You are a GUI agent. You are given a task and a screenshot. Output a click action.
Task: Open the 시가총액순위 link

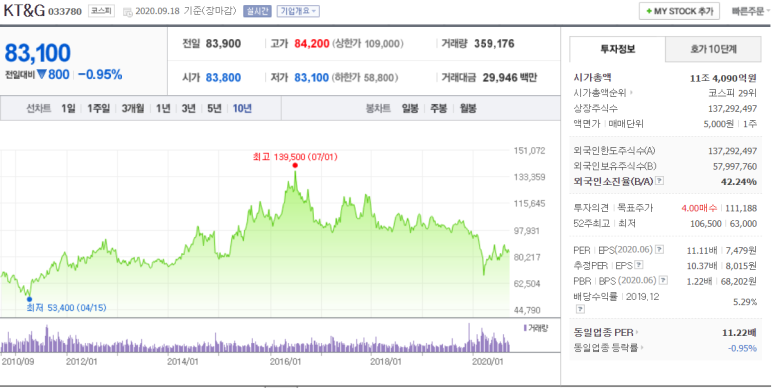tap(600, 93)
